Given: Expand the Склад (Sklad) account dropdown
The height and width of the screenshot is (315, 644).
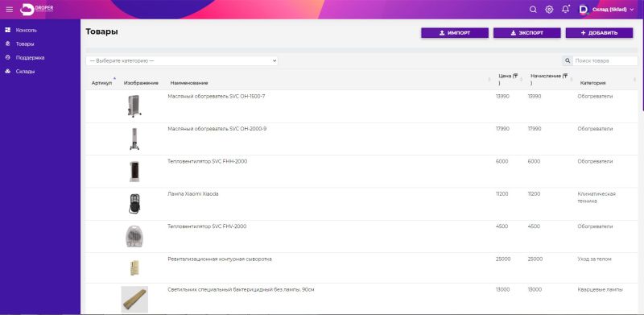Looking at the screenshot, I should pos(613,10).
